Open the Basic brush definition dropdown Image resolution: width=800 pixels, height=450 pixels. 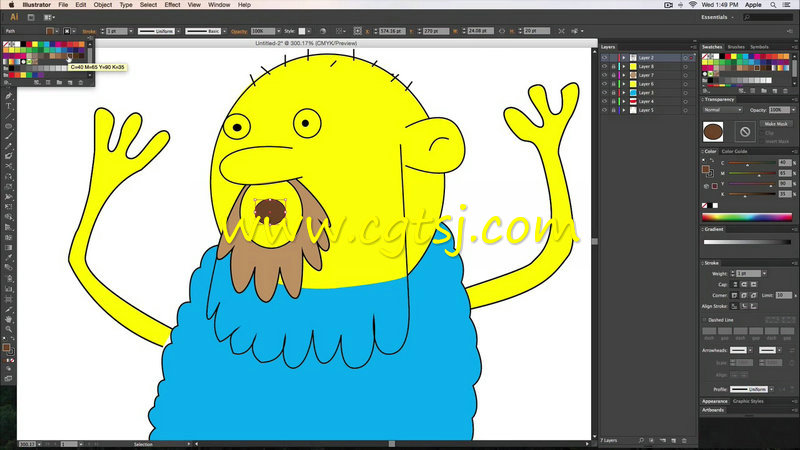pos(224,31)
